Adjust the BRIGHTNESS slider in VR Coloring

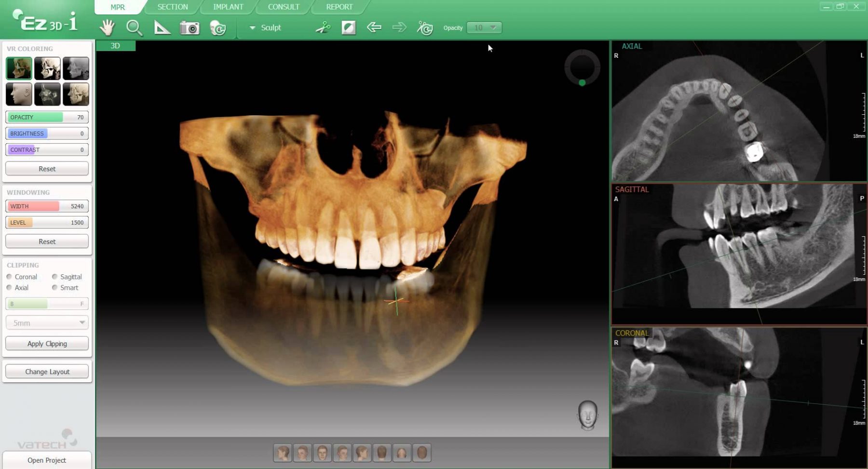click(x=46, y=133)
